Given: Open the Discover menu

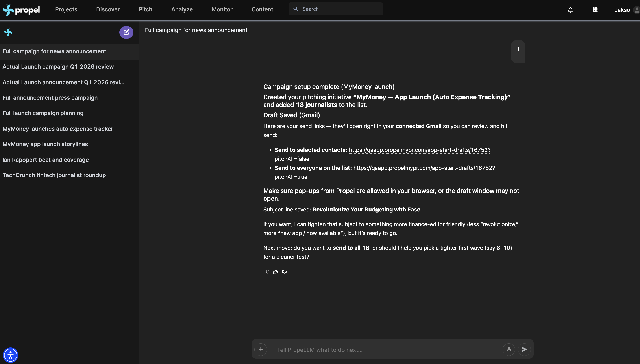Looking at the screenshot, I should (x=108, y=9).
